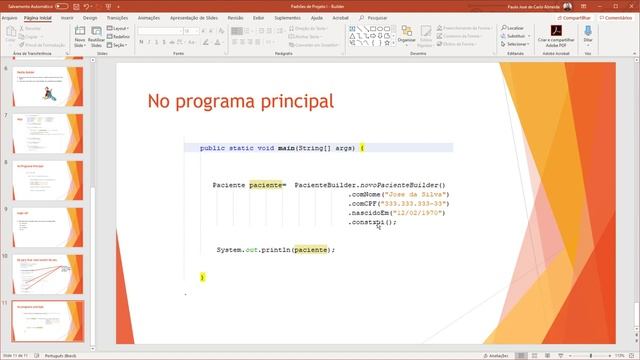Click the Compartilhar button
Image resolution: width=640 pixels, height=360 pixels.
click(574, 18)
